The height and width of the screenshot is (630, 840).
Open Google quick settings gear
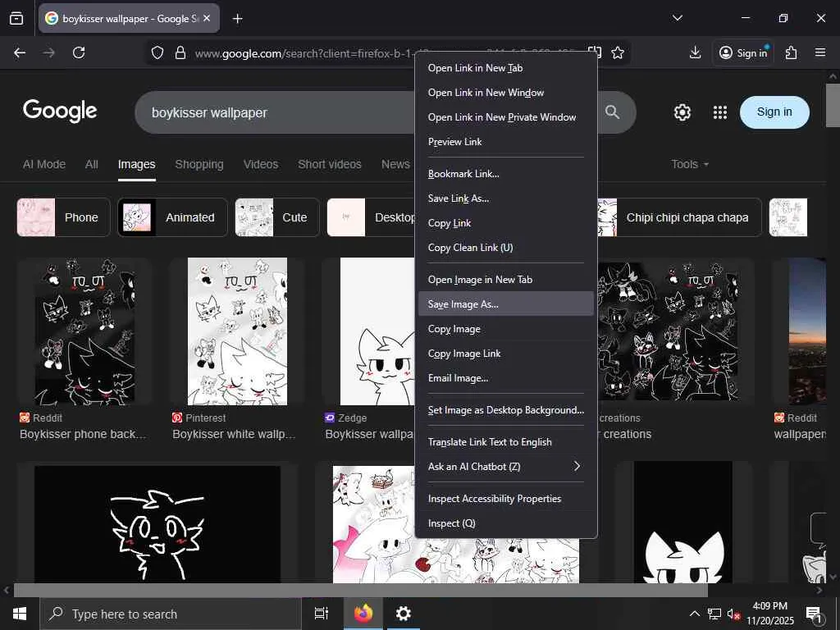(682, 112)
